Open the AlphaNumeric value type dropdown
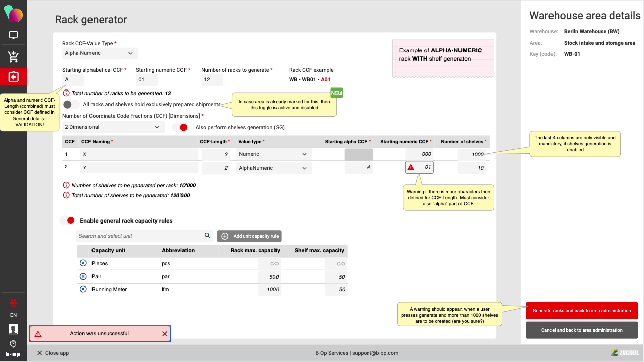This screenshot has width=644, height=362. point(273,168)
